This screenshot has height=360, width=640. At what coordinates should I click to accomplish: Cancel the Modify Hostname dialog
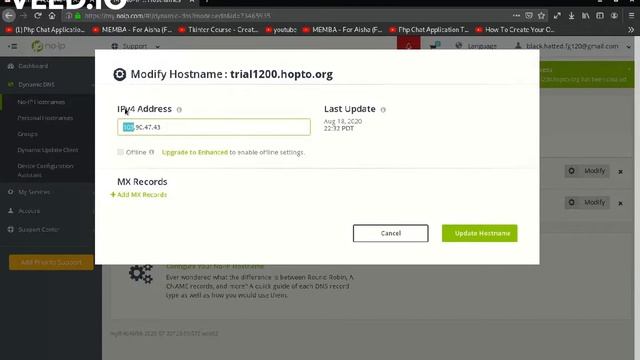tap(391, 233)
